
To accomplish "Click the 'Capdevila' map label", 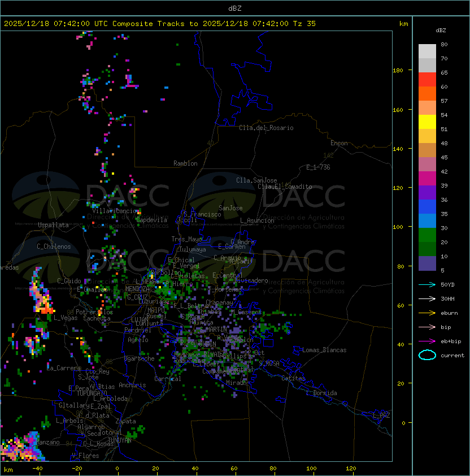I will click(x=151, y=220).
